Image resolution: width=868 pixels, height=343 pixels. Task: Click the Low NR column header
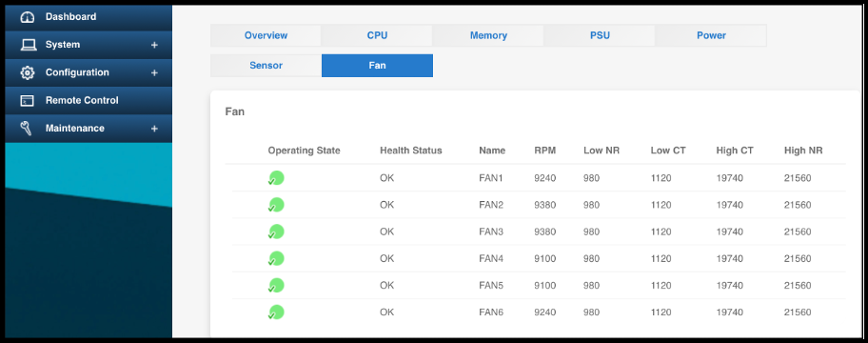602,151
